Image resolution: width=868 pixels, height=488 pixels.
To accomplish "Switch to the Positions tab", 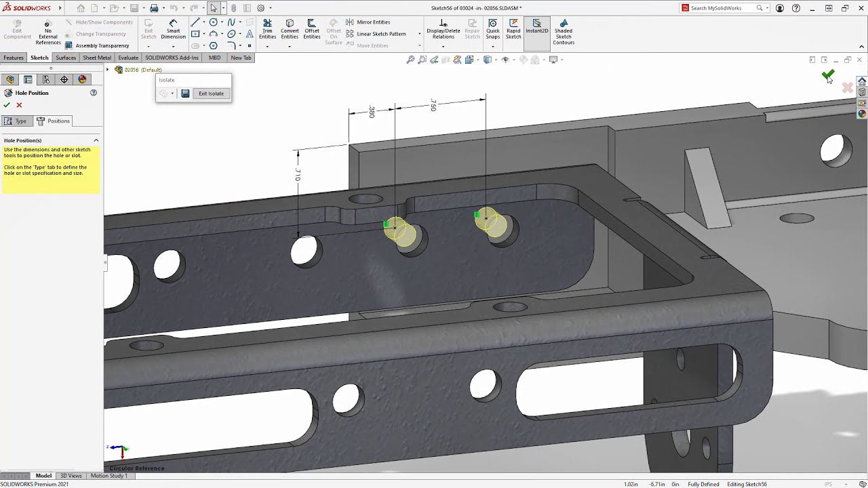I will point(54,121).
